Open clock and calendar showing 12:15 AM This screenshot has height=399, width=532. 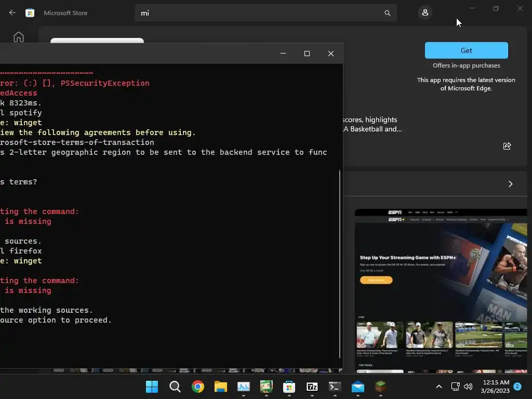click(x=495, y=387)
